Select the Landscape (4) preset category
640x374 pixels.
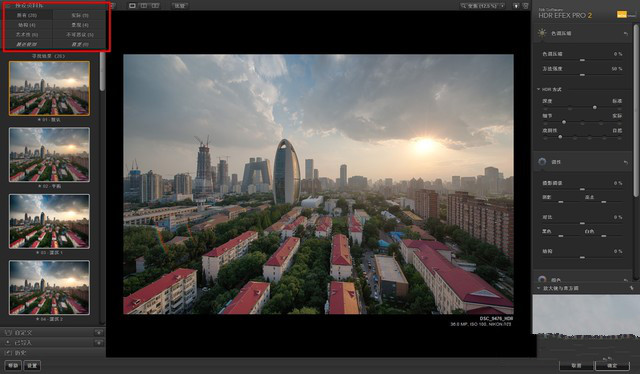click(x=80, y=25)
